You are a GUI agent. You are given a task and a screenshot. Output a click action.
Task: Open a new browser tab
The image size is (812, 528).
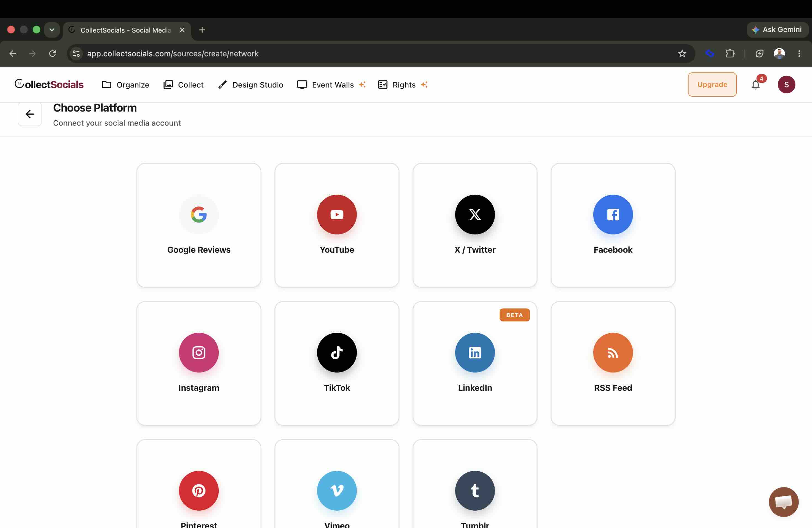[202, 30]
